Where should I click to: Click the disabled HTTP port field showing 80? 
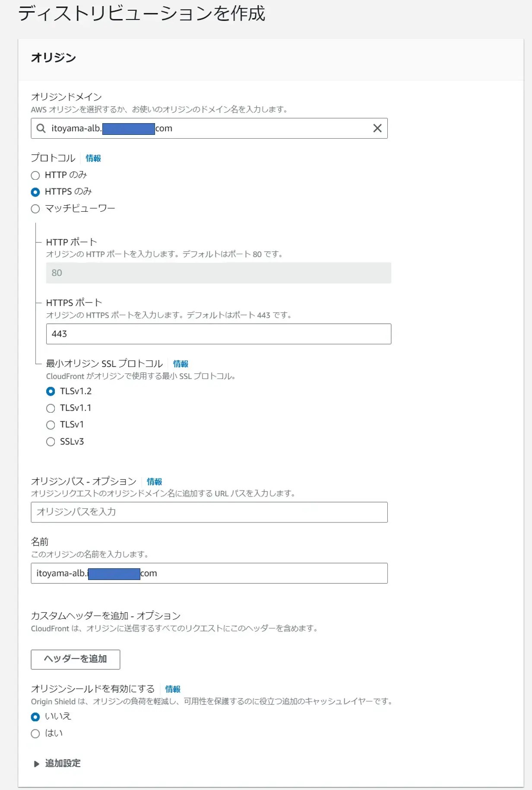[x=218, y=273]
